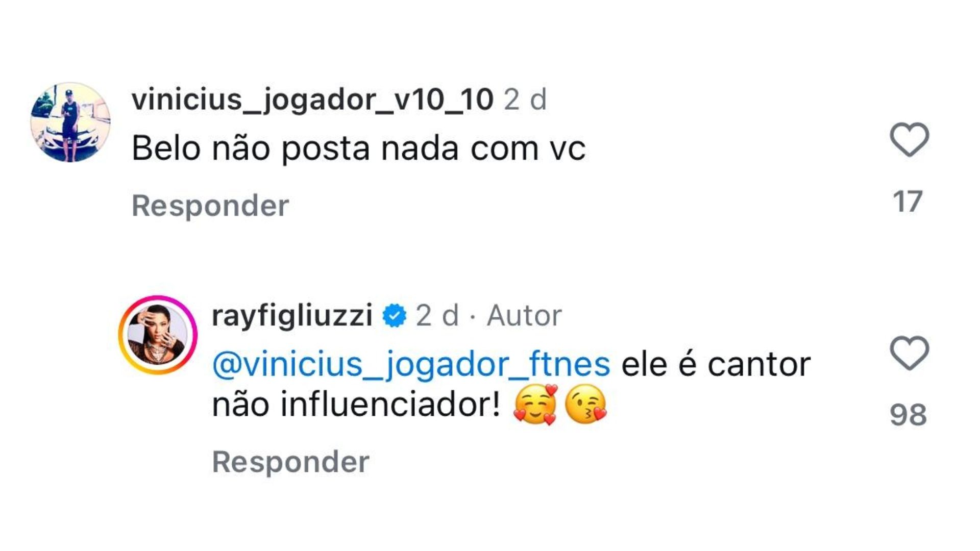Click the face blowing a kiss emoji

586,405
